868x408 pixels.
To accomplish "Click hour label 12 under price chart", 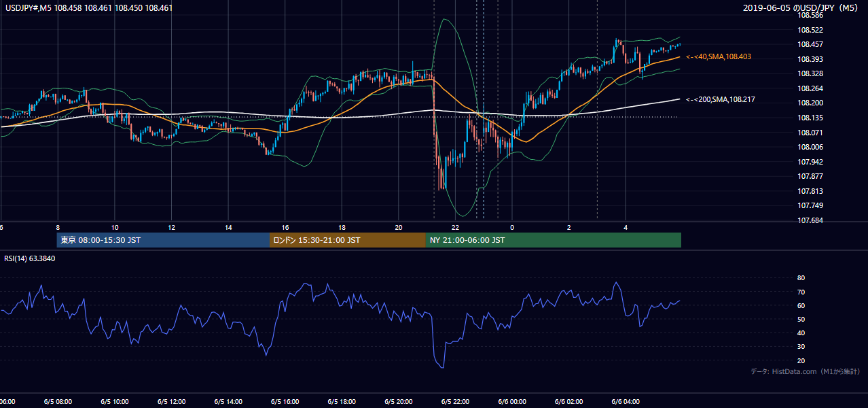I will point(172,228).
